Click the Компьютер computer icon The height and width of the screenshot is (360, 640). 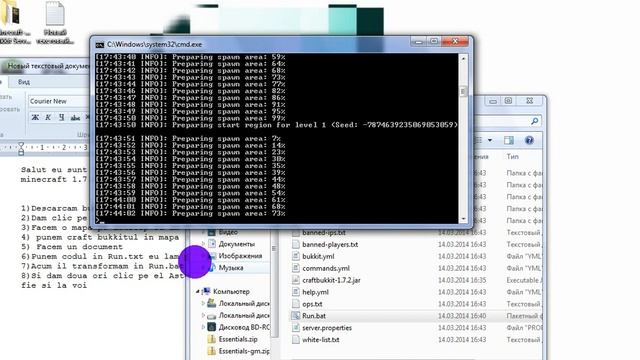coord(207,291)
